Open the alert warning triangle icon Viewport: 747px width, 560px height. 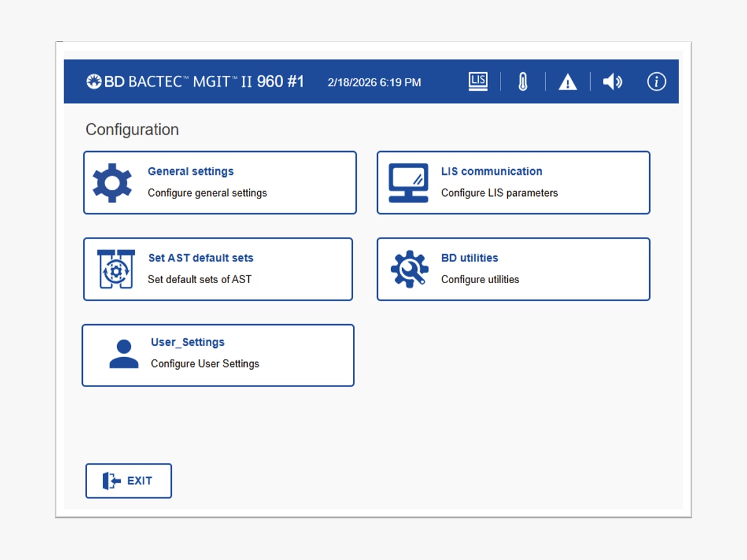(568, 82)
